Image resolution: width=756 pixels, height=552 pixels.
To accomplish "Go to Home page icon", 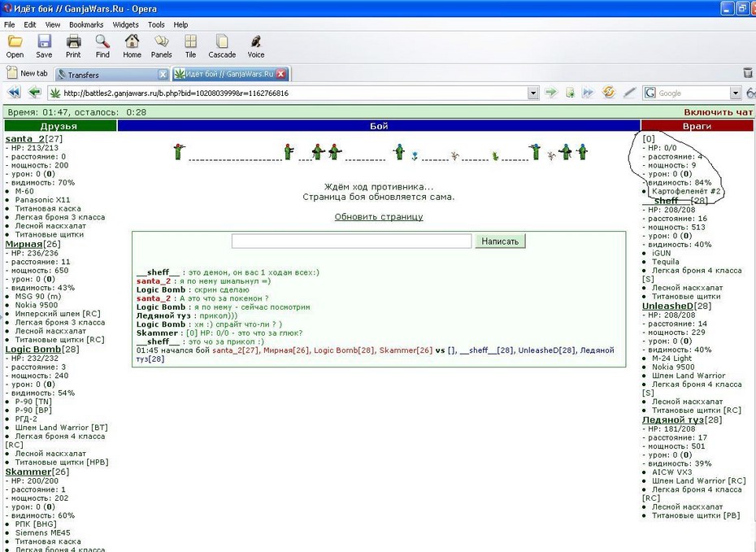I will [x=132, y=41].
